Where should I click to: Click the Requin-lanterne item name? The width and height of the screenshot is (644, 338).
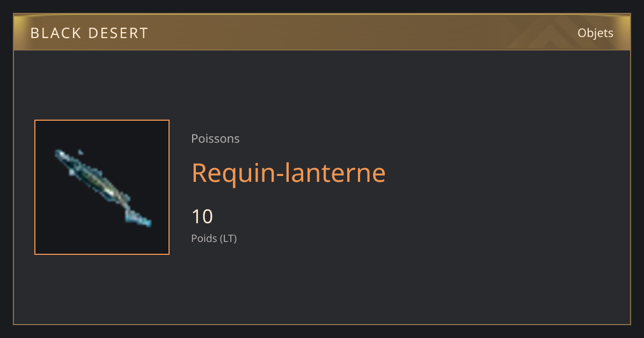[x=289, y=173]
